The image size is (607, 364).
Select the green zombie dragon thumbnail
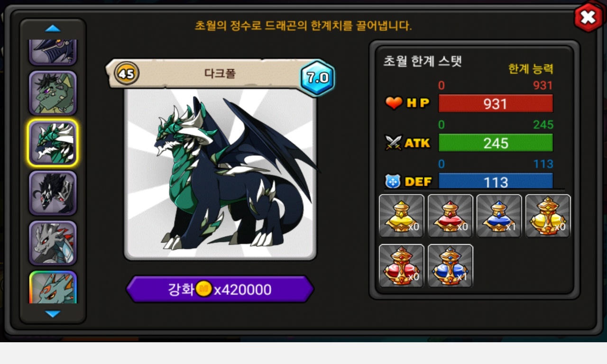(x=53, y=93)
